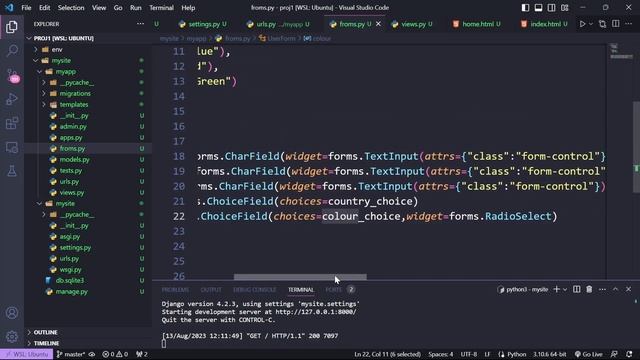Select Python language mode in status bar
The height and width of the screenshot is (360, 640).
point(516,354)
